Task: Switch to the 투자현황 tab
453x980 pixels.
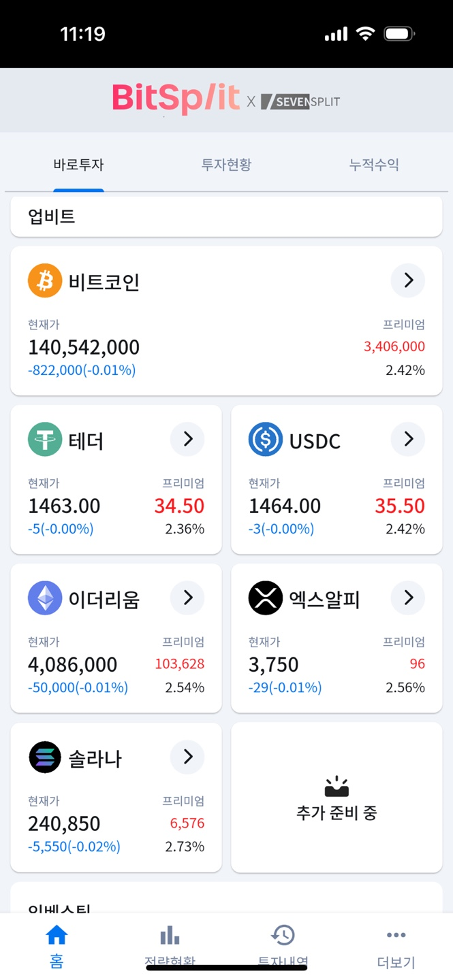Action: [x=225, y=164]
